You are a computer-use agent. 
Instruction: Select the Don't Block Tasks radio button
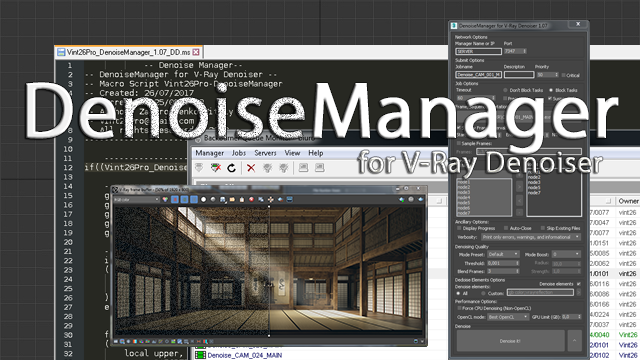505,90
